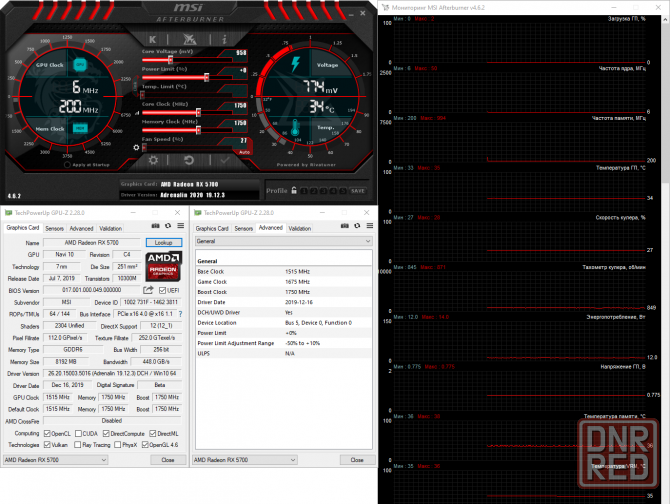Toggle the Ray Tracing checkbox
The width and height of the screenshot is (670, 504).
[x=77, y=445]
